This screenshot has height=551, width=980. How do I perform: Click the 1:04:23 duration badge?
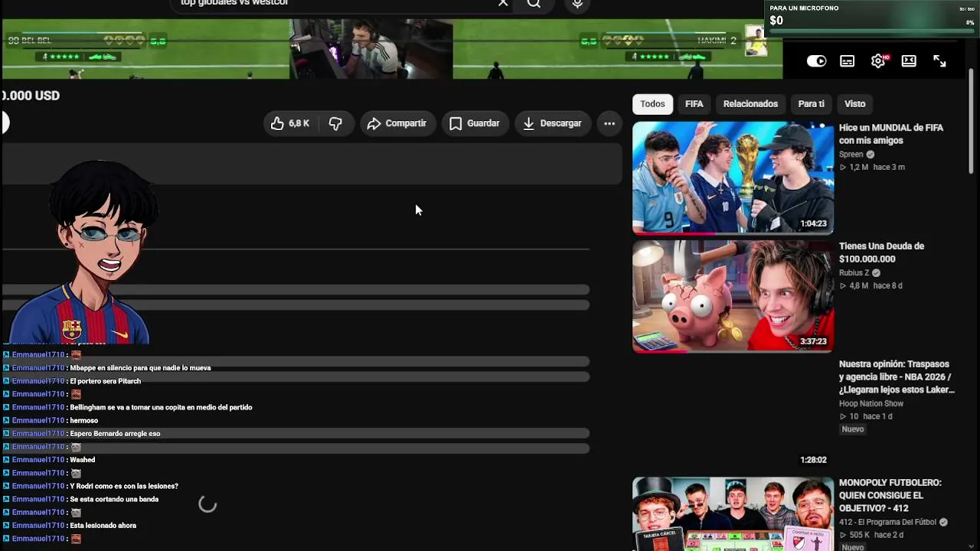coord(813,223)
